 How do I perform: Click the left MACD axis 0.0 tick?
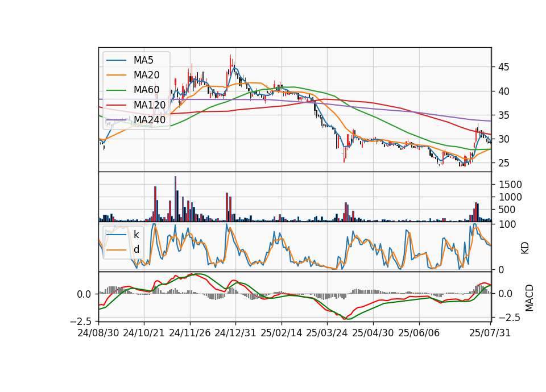[x=84, y=294]
